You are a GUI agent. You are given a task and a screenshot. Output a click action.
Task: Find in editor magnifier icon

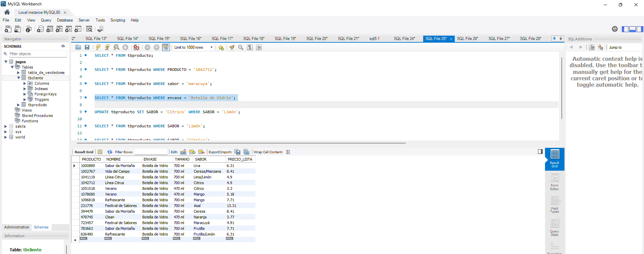pos(241,47)
